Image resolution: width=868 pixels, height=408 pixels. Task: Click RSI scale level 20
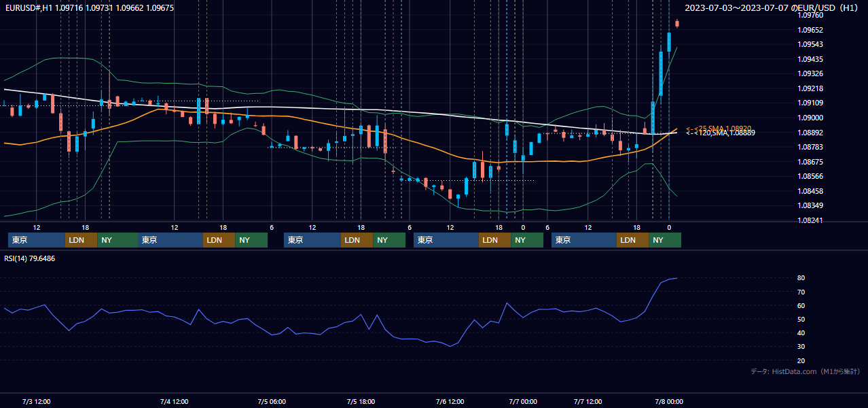click(x=801, y=360)
